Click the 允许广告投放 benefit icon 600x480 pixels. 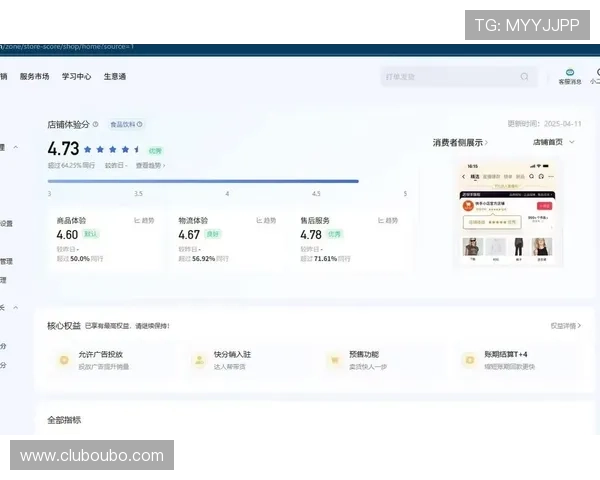64,360
